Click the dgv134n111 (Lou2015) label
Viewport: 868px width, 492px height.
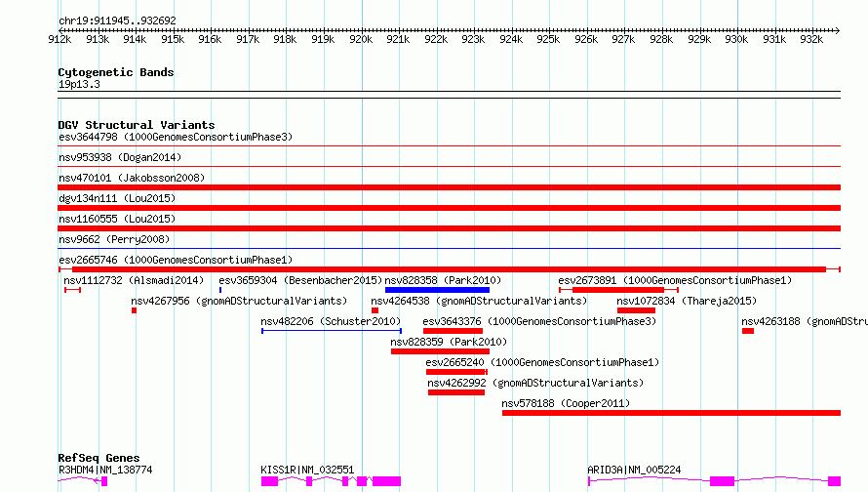click(x=117, y=198)
